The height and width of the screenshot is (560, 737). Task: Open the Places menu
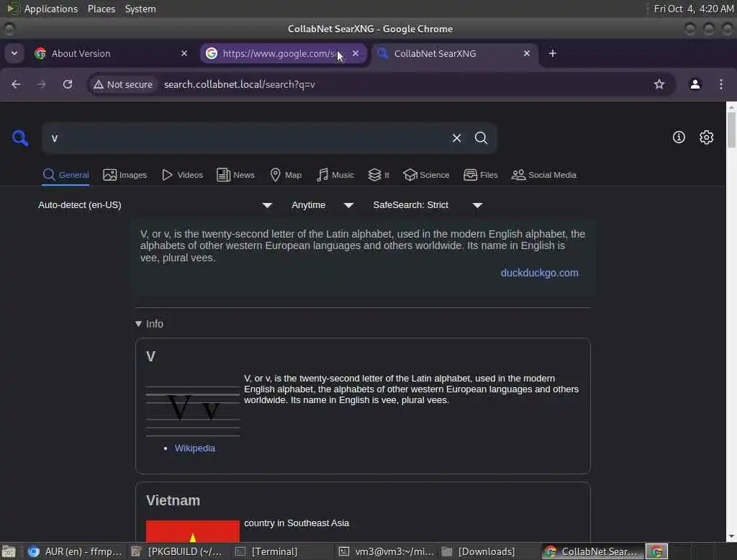point(101,9)
